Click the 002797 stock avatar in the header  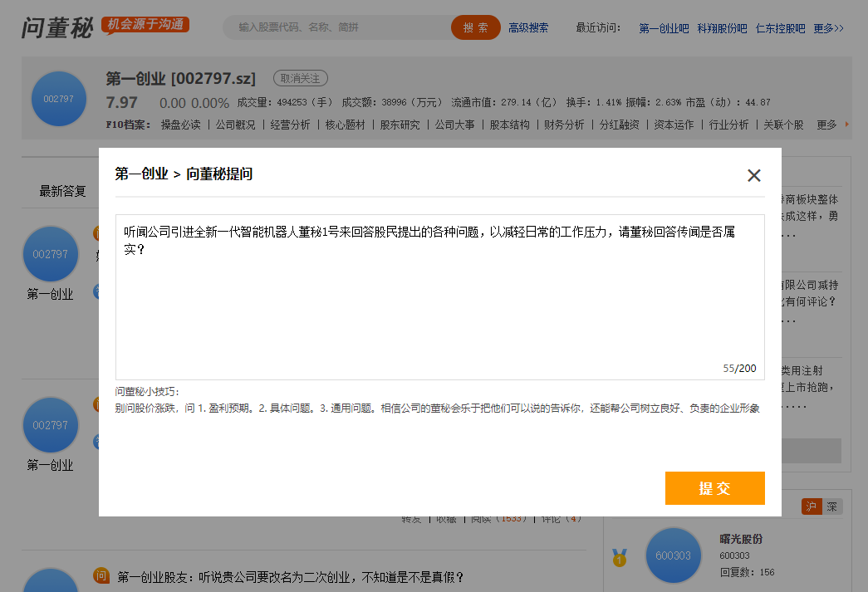(x=59, y=99)
